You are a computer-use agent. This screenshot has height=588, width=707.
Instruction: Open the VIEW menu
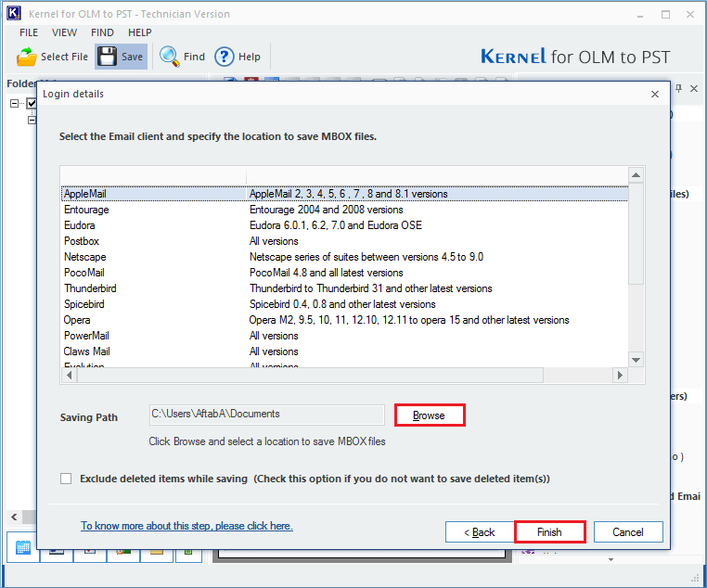pyautogui.click(x=64, y=32)
